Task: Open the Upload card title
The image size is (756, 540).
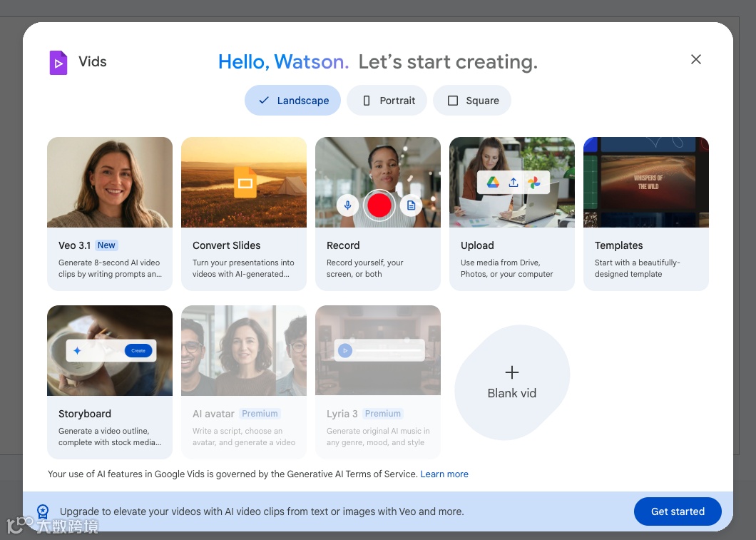Action: [x=477, y=245]
